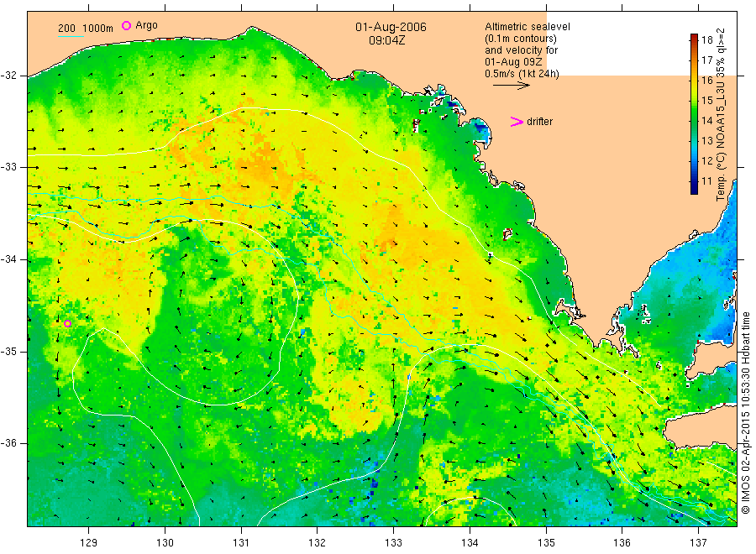Click the 'Altimetric sealevel' caption text
This screenshot has height=554, width=756.
coord(527,27)
